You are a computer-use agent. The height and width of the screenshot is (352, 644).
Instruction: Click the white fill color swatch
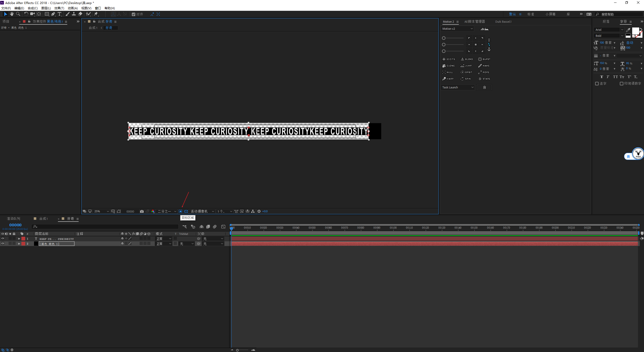[x=635, y=31]
